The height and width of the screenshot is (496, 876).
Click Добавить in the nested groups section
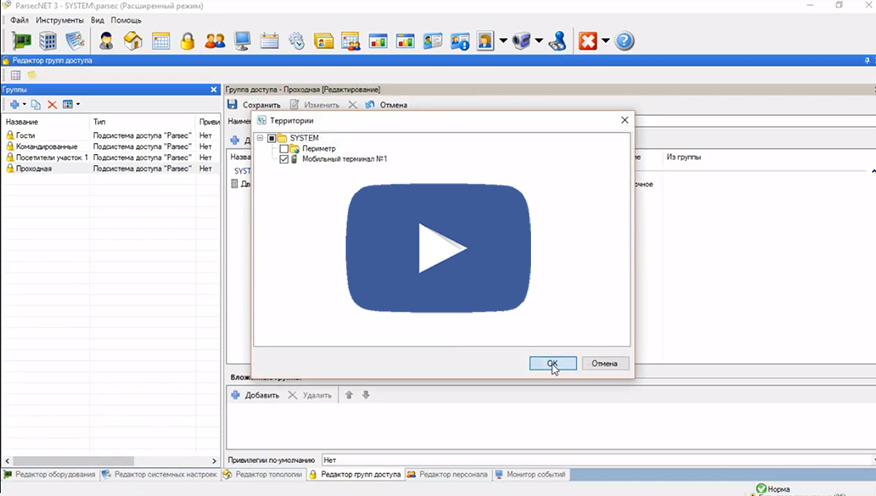(x=255, y=395)
